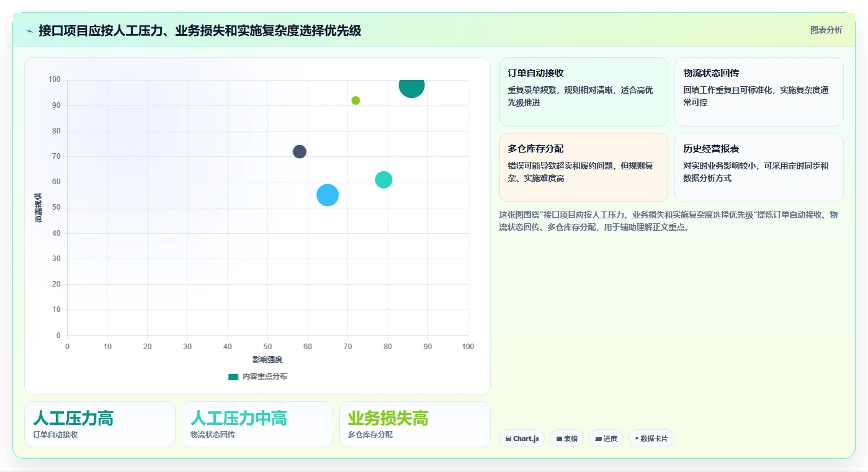Click the 表格 tag
This screenshot has height=472, width=868.
pyautogui.click(x=566, y=439)
